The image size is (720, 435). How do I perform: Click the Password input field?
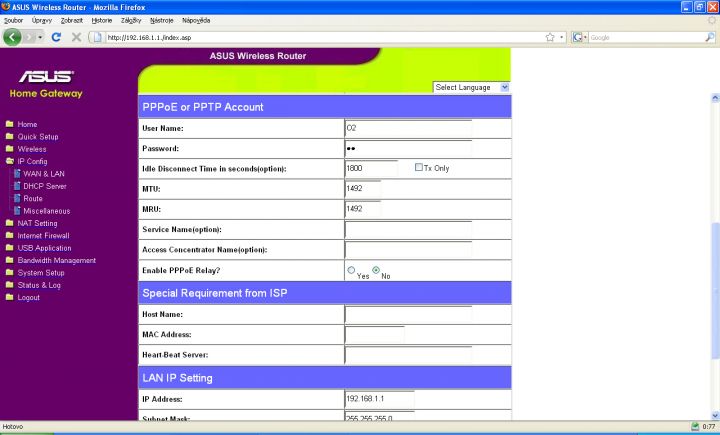pyautogui.click(x=408, y=148)
